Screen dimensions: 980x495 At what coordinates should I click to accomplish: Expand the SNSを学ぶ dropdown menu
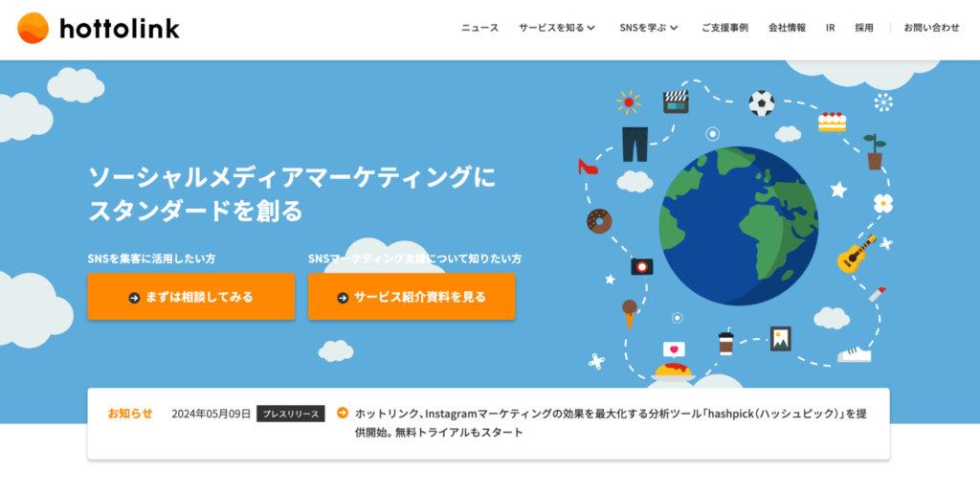click(648, 28)
